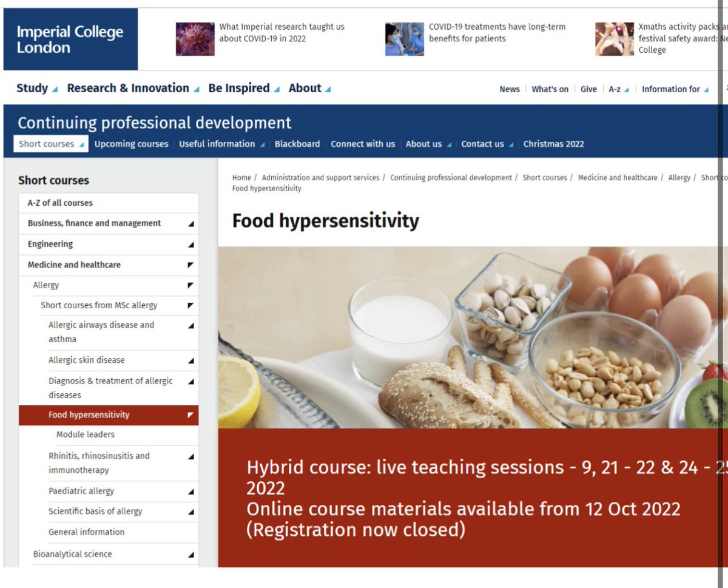Open the Contact us submenu
The image size is (728, 588).
point(487,144)
